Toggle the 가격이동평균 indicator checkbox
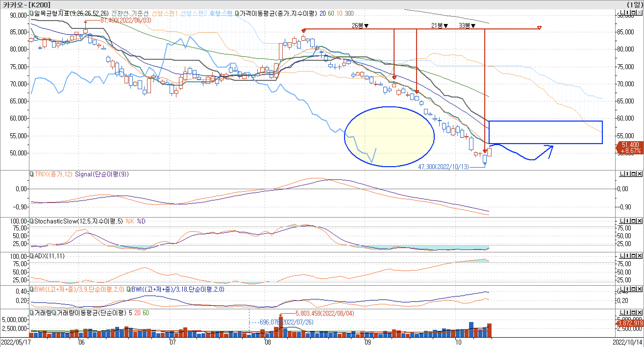The image size is (644, 347). click(x=237, y=13)
